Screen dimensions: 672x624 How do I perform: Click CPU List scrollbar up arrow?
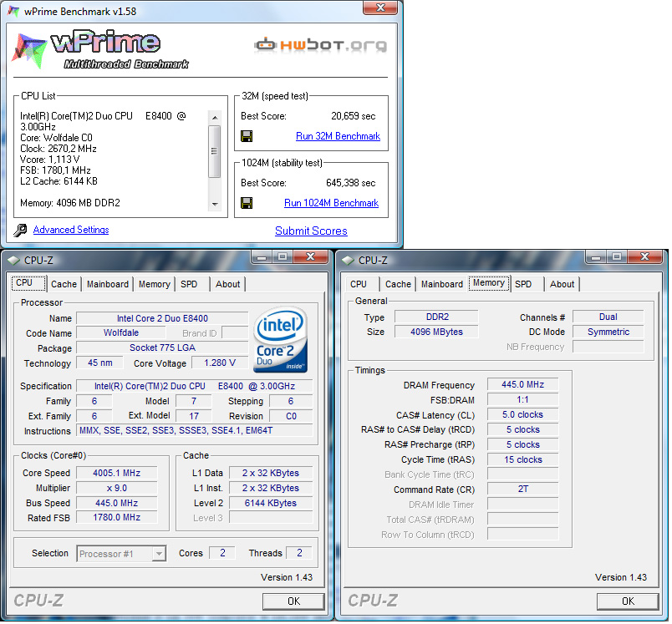pyautogui.click(x=215, y=117)
